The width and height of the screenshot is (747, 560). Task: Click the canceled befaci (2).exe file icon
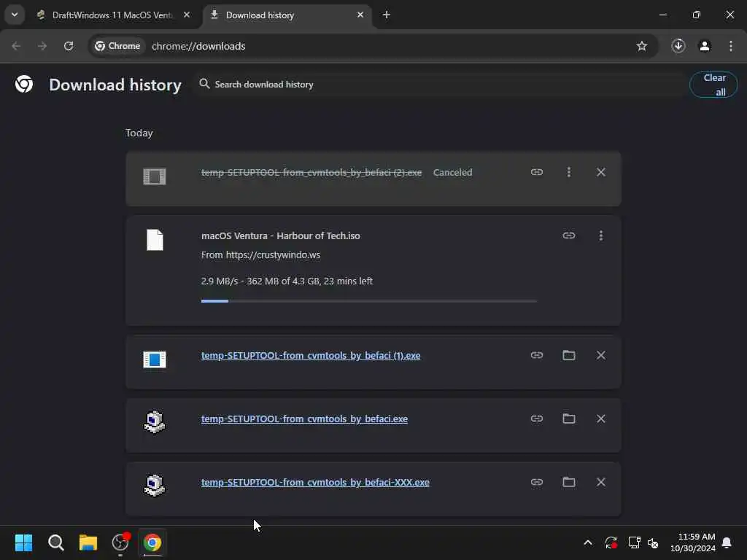pyautogui.click(x=155, y=176)
